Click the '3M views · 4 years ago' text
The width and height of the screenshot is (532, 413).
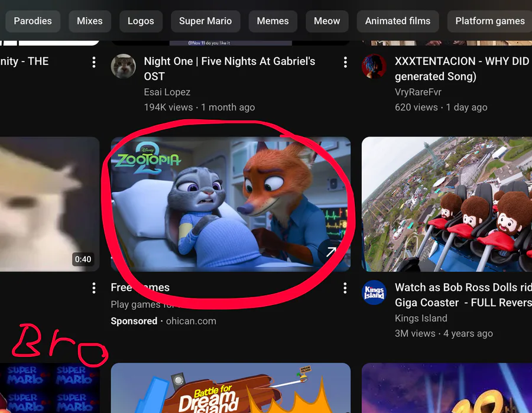coord(443,333)
